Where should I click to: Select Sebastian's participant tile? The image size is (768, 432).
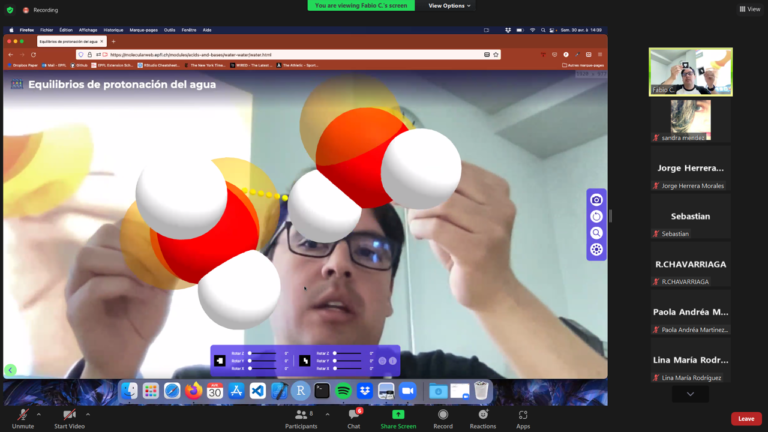[690, 216]
